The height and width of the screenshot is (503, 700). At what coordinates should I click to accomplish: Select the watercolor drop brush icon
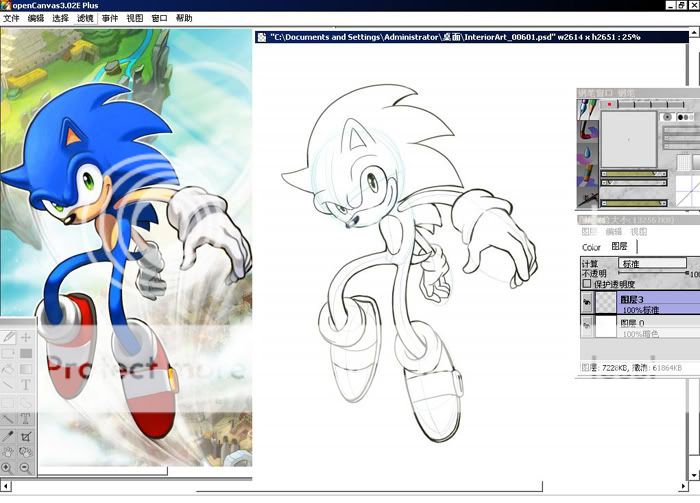[x=586, y=153]
